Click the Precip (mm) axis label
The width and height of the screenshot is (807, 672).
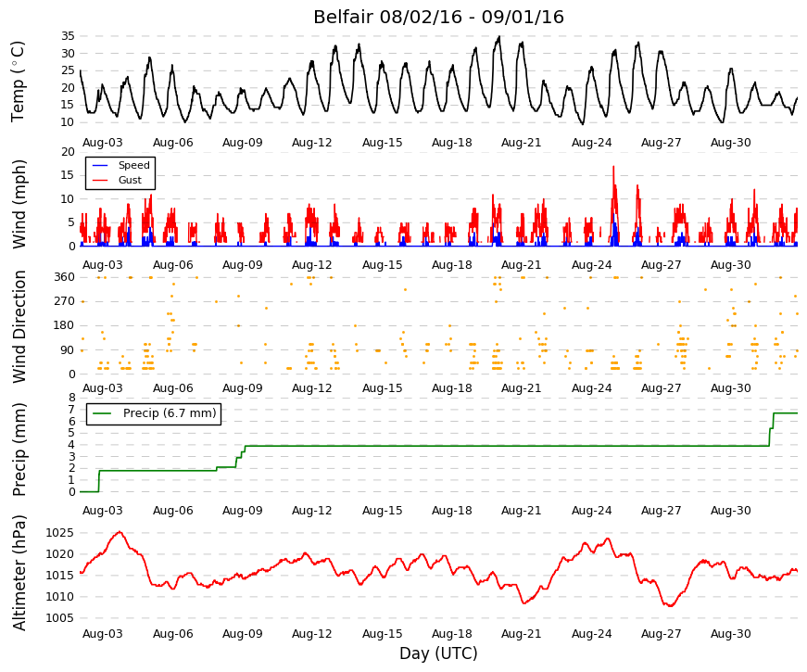[19, 450]
